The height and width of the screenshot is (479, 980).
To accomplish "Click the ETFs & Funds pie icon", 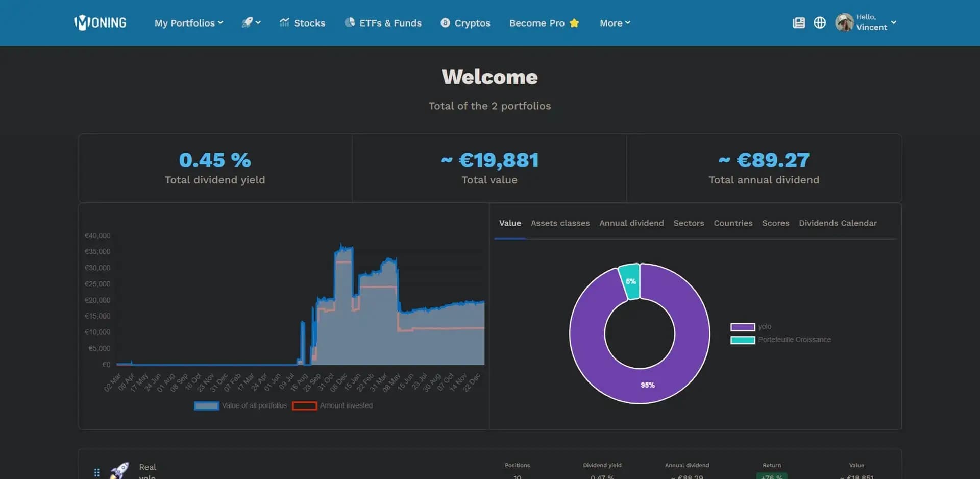I will 350,22.
